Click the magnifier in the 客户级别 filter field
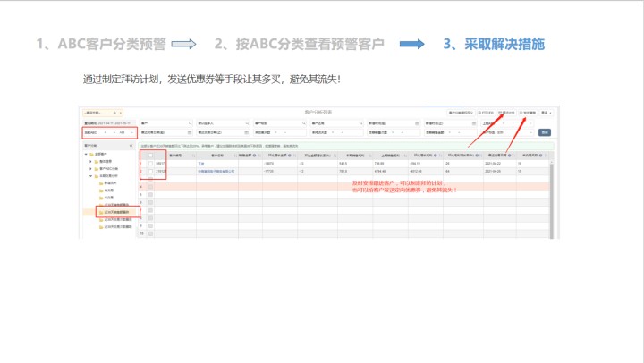The height and width of the screenshot is (363, 644). [x=304, y=123]
